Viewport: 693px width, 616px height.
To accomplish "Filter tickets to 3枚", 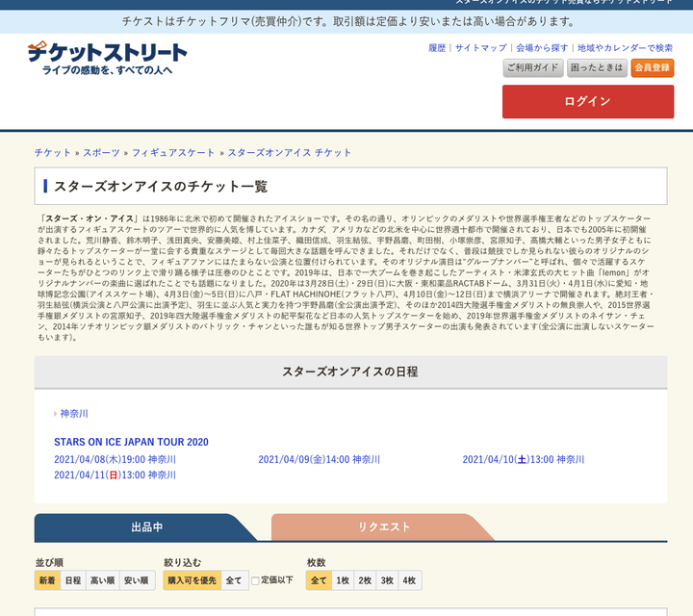I will pyautogui.click(x=387, y=580).
